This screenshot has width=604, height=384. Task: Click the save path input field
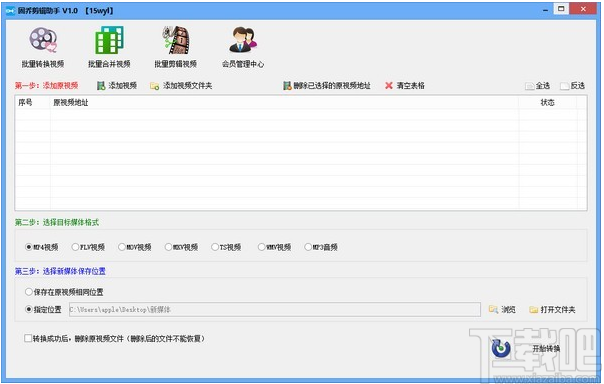pyautogui.click(x=275, y=309)
